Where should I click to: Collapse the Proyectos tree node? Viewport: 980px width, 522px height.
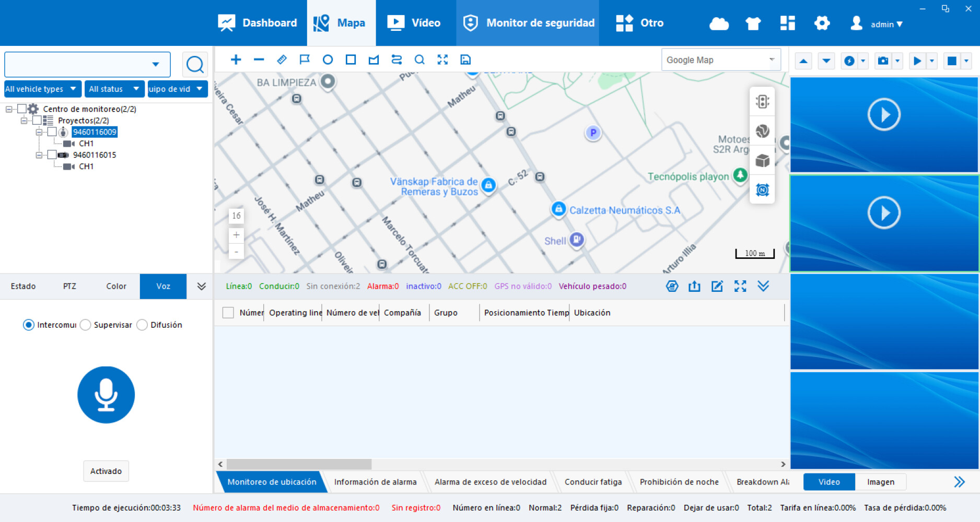24,121
